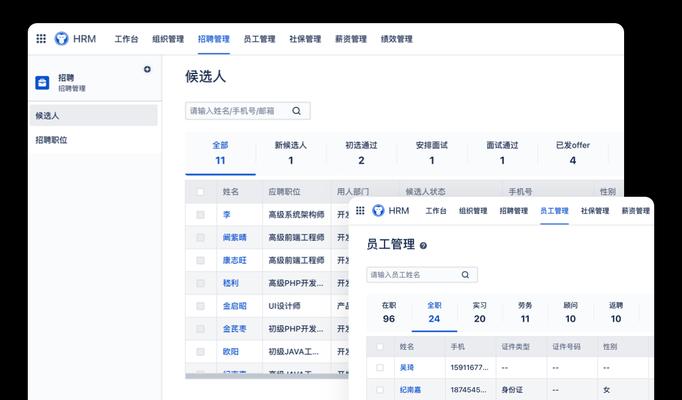
Task: Check the box for the UI设计师 row
Action: (200, 306)
